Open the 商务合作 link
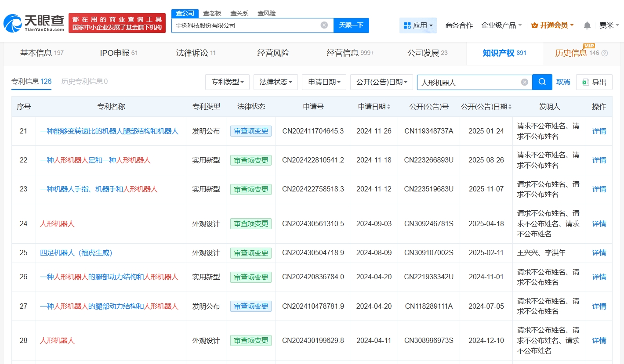Image resolution: width=624 pixels, height=364 pixels. click(459, 25)
